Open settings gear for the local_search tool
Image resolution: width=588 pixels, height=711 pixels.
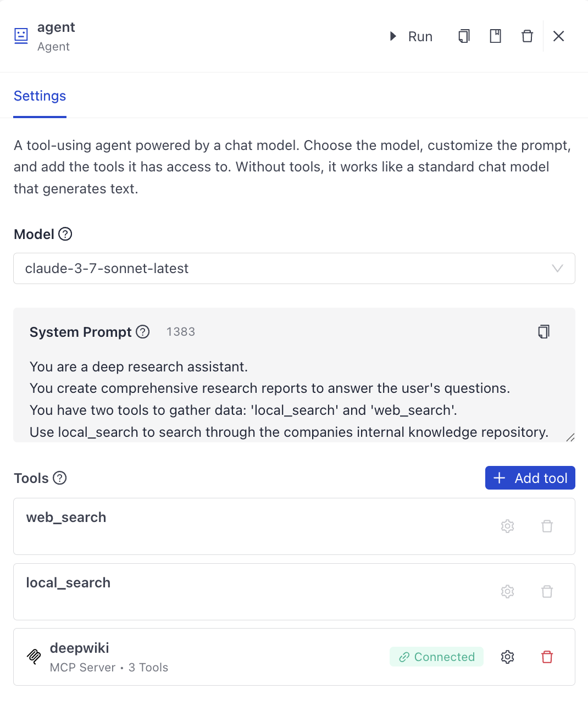507,591
